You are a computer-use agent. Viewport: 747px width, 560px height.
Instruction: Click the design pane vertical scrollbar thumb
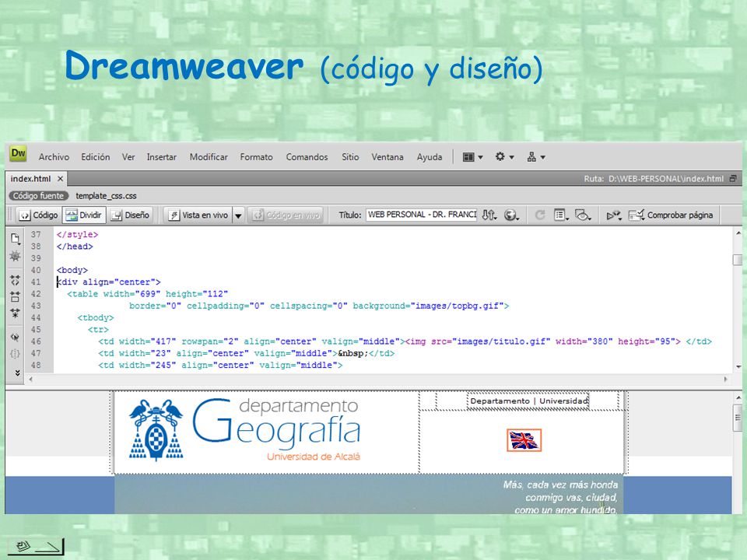click(738, 418)
